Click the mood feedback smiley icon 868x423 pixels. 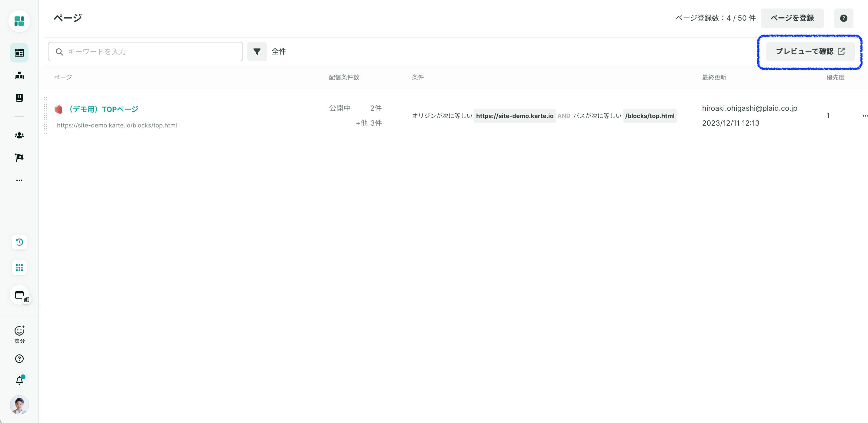19,334
